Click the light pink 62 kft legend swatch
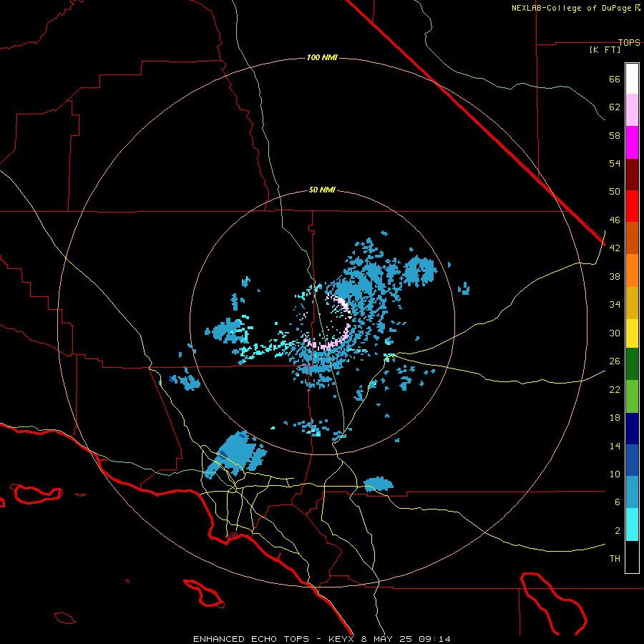The image size is (644, 644). [632, 110]
